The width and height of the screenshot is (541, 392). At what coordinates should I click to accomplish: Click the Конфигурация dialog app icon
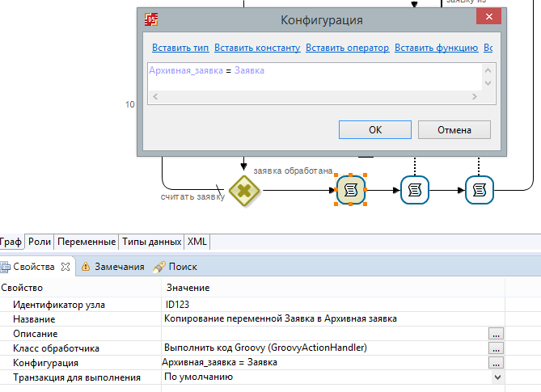coord(151,20)
